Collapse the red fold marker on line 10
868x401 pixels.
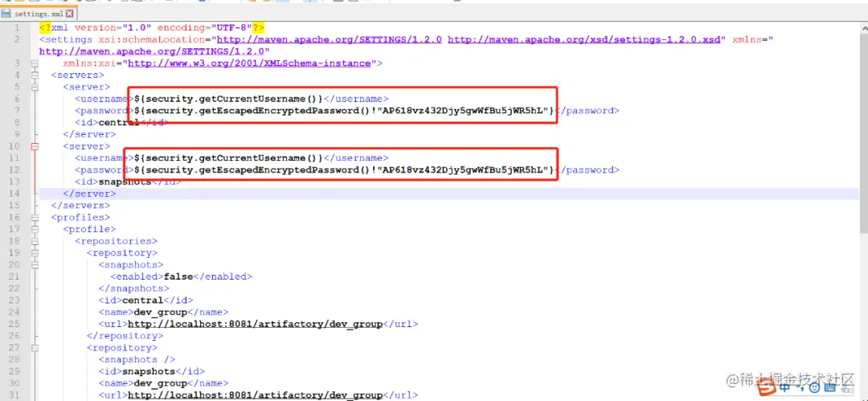click(35, 146)
